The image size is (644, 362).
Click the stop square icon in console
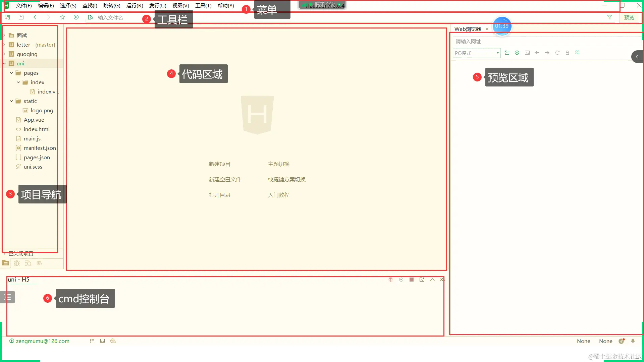coord(412,280)
